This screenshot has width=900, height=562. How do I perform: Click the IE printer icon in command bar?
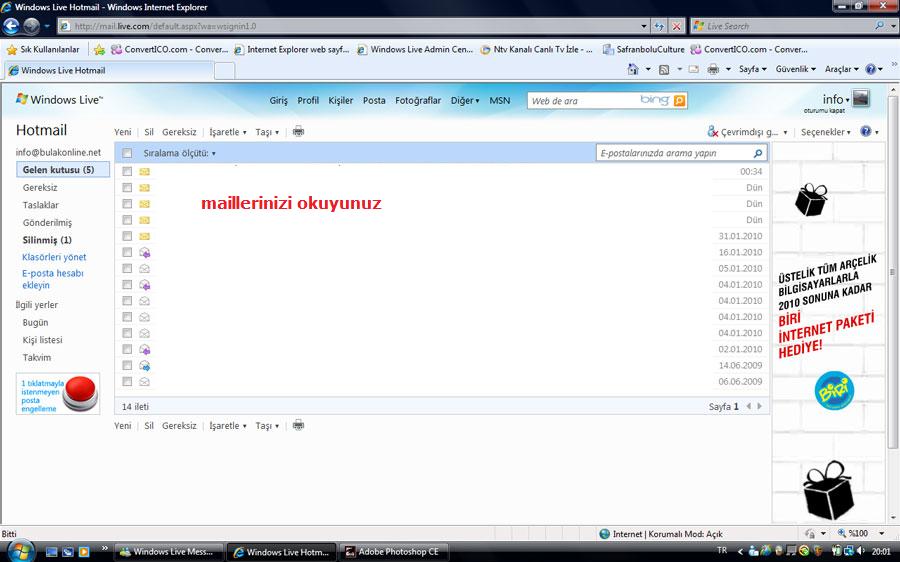713,69
